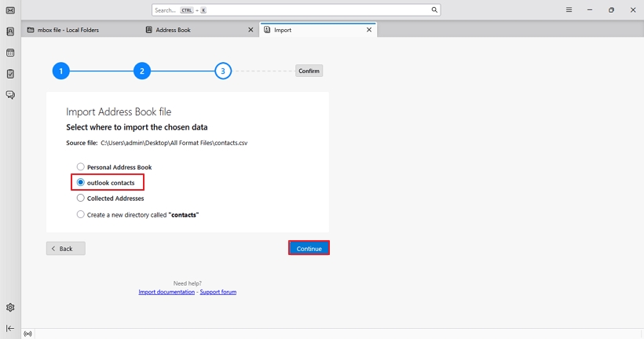Open the Support forum link
The height and width of the screenshot is (339, 644).
pyautogui.click(x=218, y=292)
